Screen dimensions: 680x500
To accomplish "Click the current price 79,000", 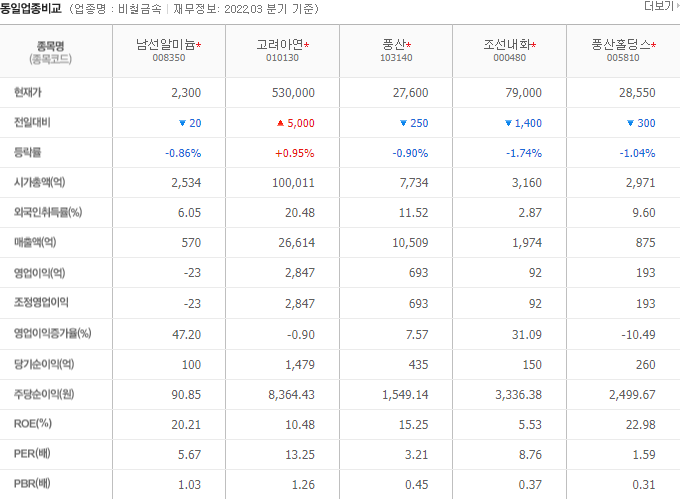I will pyautogui.click(x=523, y=93).
